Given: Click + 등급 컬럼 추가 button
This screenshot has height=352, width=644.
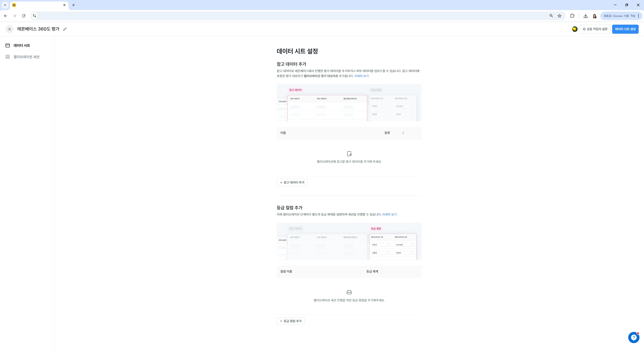Looking at the screenshot, I should [x=290, y=321].
